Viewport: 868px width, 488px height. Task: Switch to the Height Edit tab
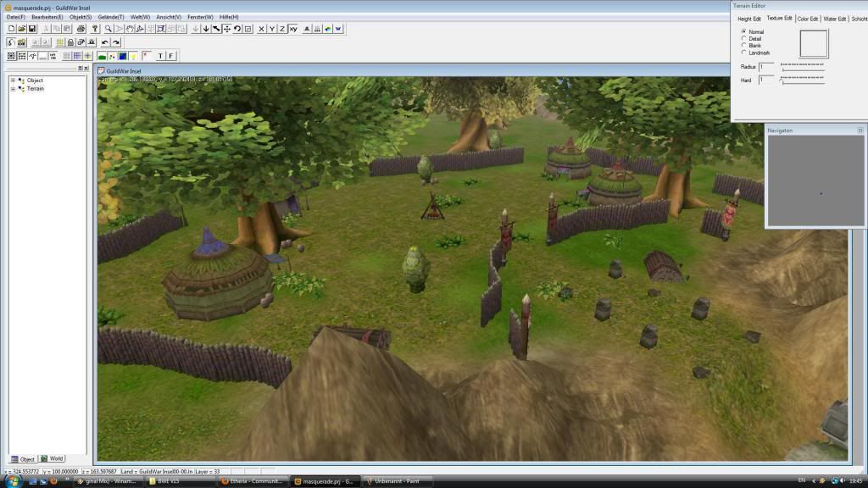point(749,19)
